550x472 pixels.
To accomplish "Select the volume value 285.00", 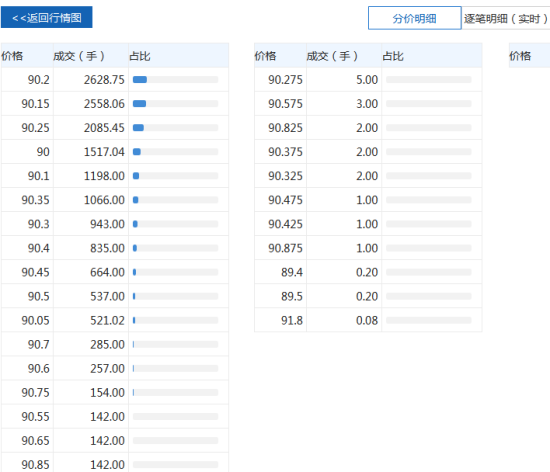I will pyautogui.click(x=107, y=344).
